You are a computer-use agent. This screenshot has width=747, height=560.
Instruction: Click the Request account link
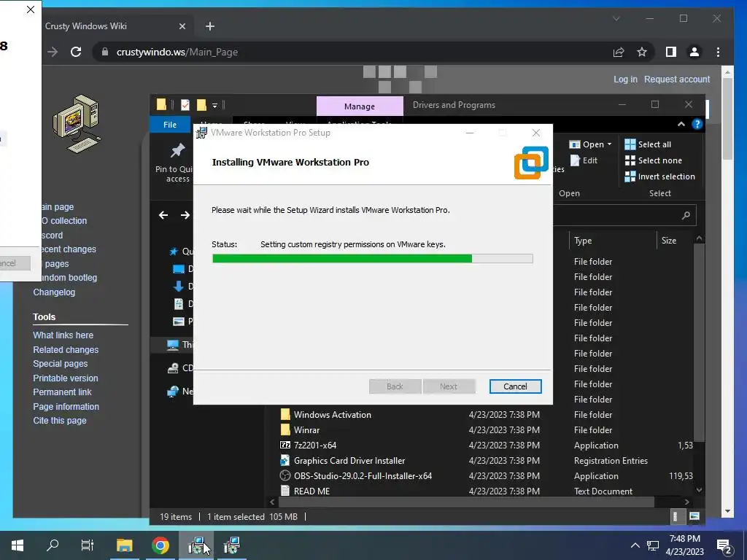[676, 79]
